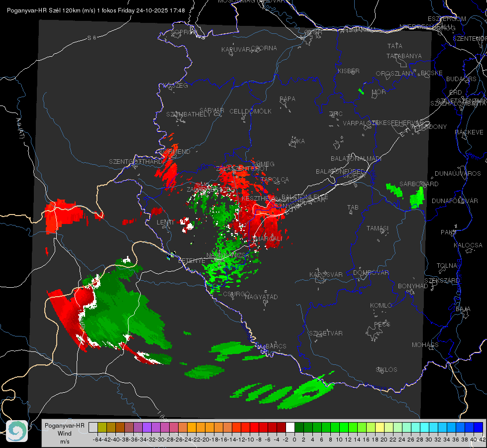487x448 pixels.
Task: Click the LENTI city label
Action: coord(165,222)
